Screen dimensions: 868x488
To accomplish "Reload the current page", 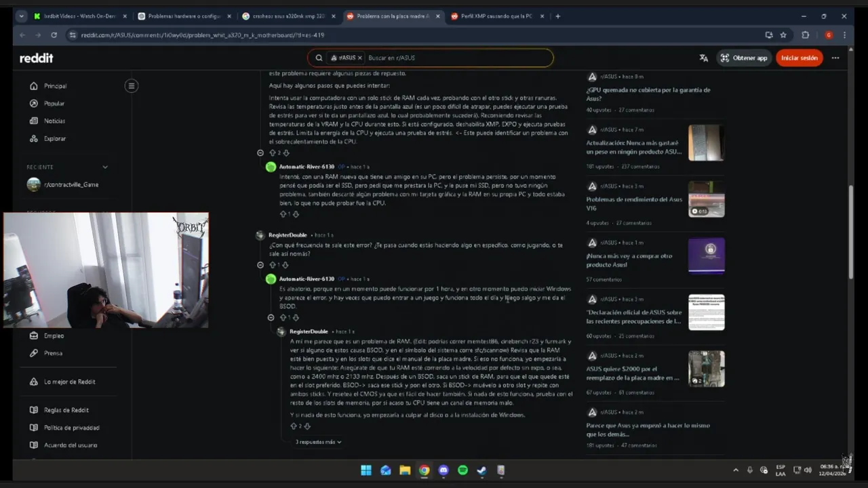I will coord(54,35).
